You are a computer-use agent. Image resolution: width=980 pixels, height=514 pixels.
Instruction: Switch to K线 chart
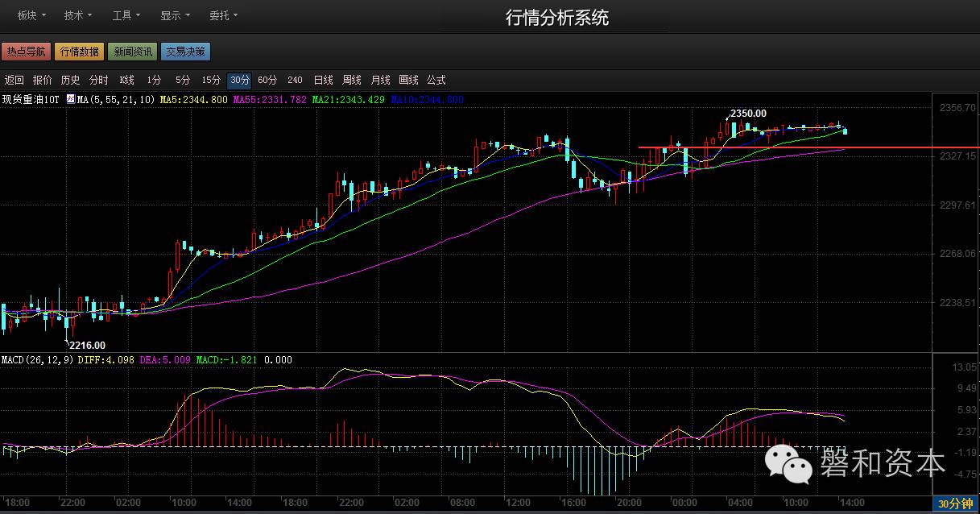(126, 80)
